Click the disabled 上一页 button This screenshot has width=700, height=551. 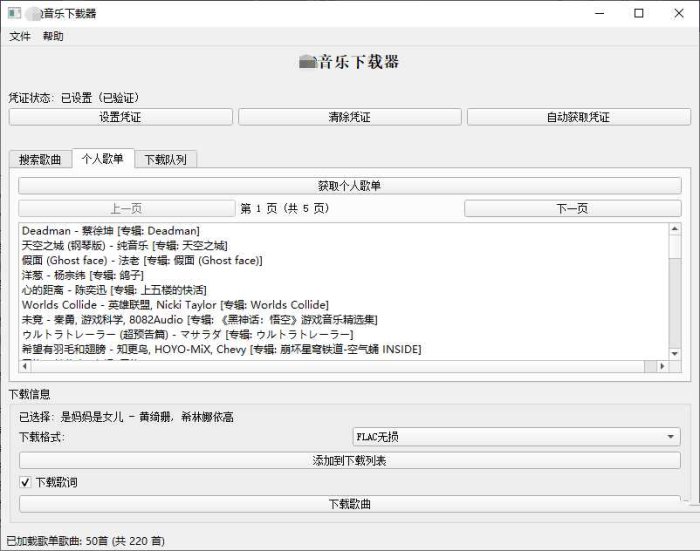(x=127, y=209)
